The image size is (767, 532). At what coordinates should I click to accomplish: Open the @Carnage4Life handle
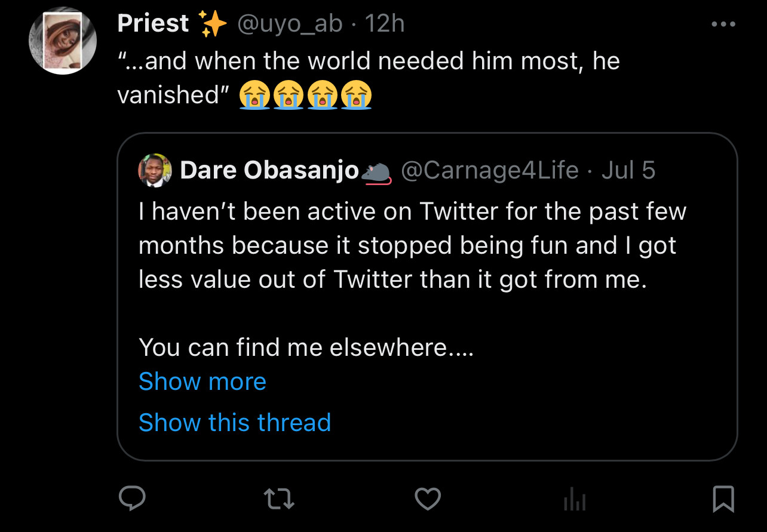point(490,171)
